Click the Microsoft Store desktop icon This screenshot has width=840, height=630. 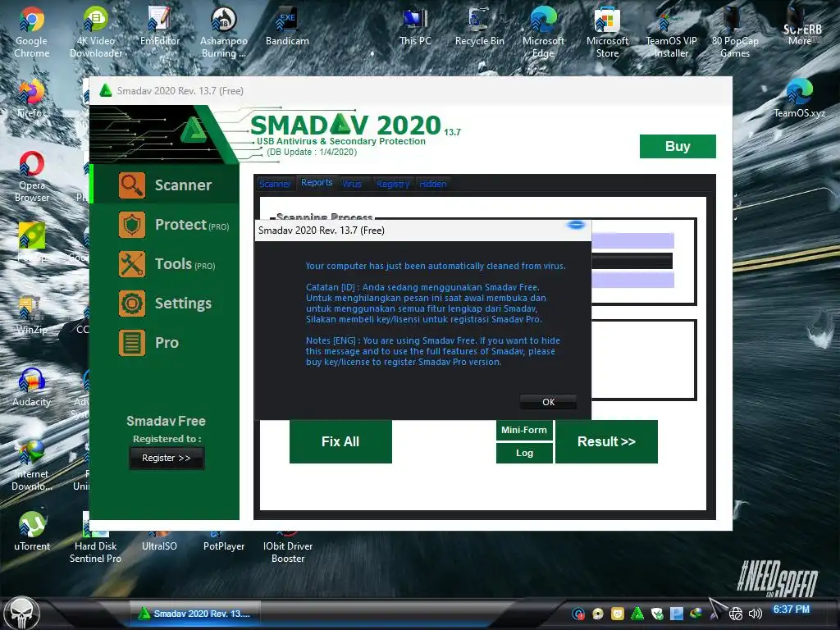click(607, 32)
